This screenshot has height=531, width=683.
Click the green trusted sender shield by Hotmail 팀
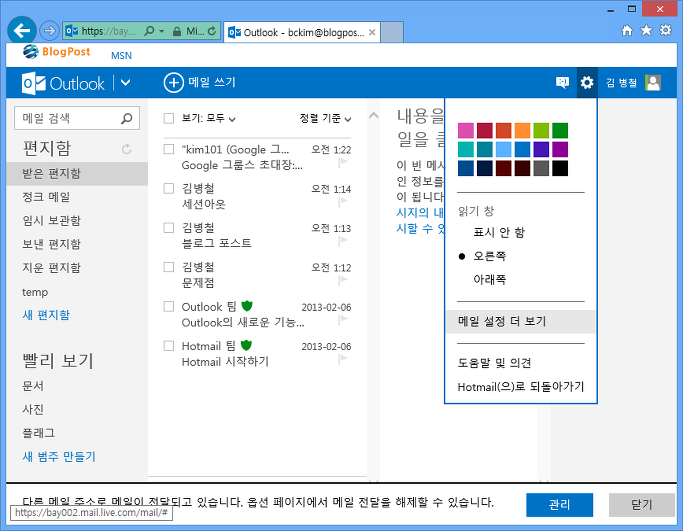247,345
